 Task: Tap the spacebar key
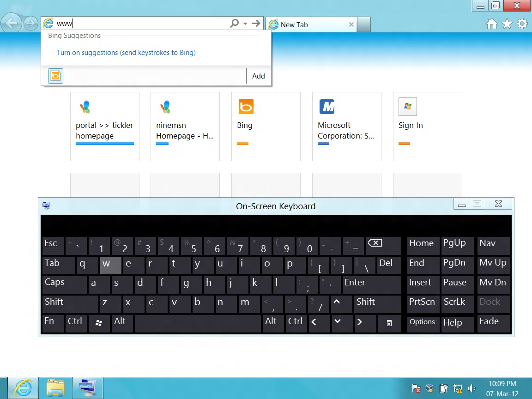[198, 324]
